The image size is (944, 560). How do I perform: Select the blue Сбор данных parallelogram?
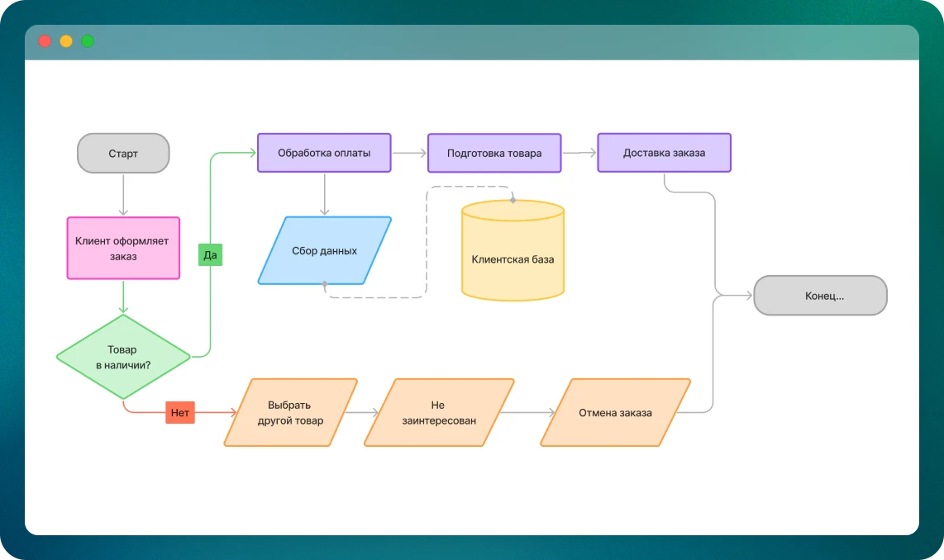[x=325, y=250]
